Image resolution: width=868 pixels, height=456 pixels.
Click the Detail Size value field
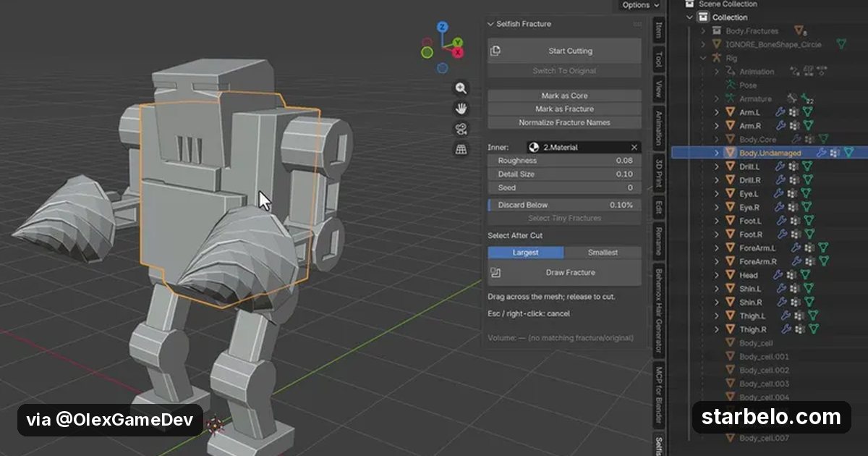point(564,174)
